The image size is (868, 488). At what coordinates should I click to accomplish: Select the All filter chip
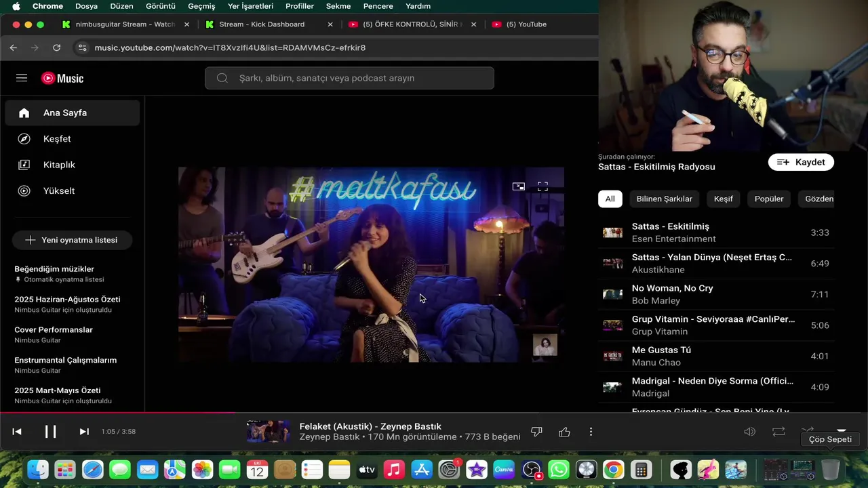(x=610, y=199)
